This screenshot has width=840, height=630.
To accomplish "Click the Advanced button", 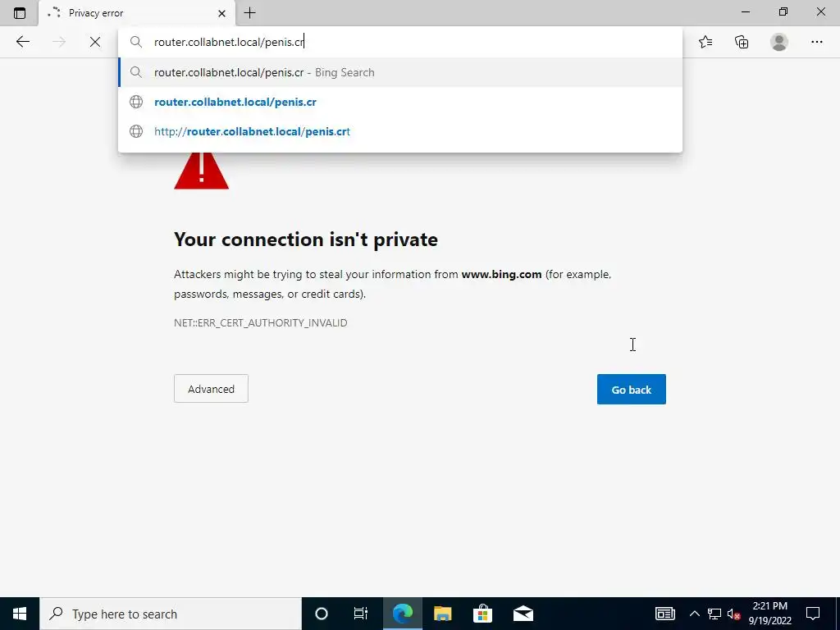I will coord(211,388).
